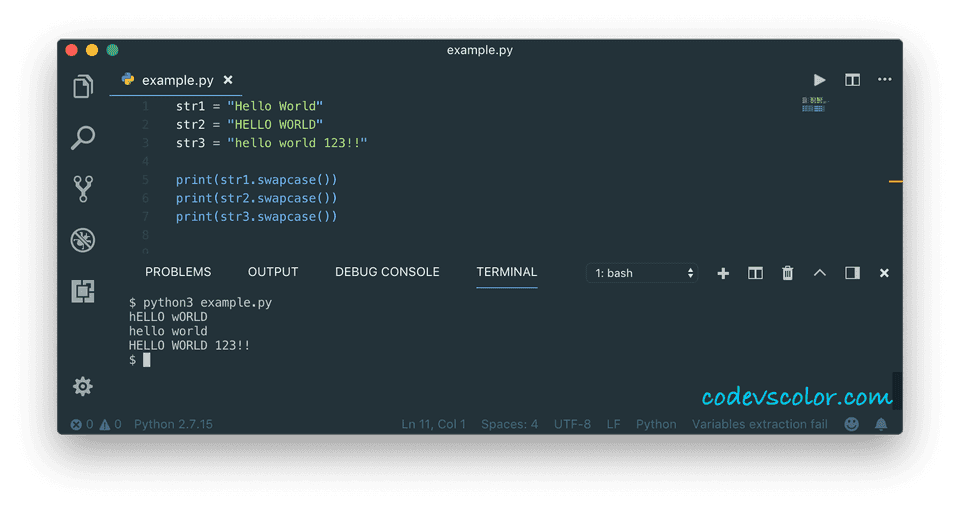This screenshot has height=510, width=960.
Task: Maximize the panel with chevron up
Action: (x=820, y=273)
